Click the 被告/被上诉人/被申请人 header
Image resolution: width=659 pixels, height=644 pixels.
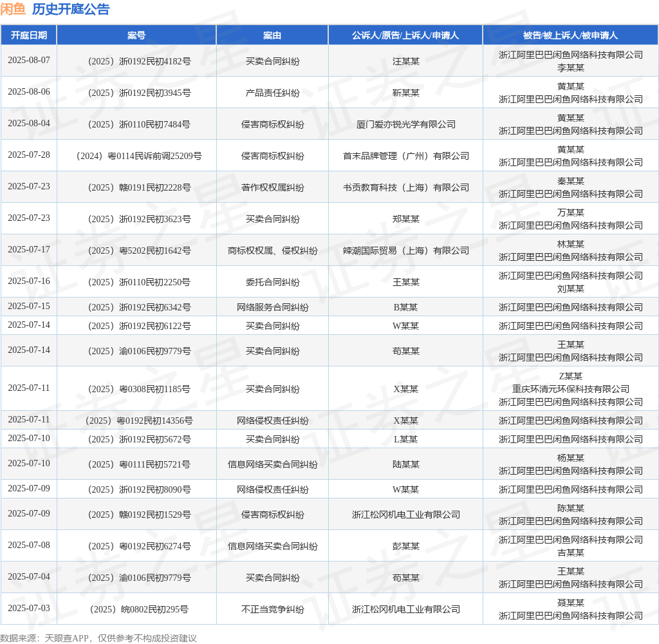(x=570, y=35)
